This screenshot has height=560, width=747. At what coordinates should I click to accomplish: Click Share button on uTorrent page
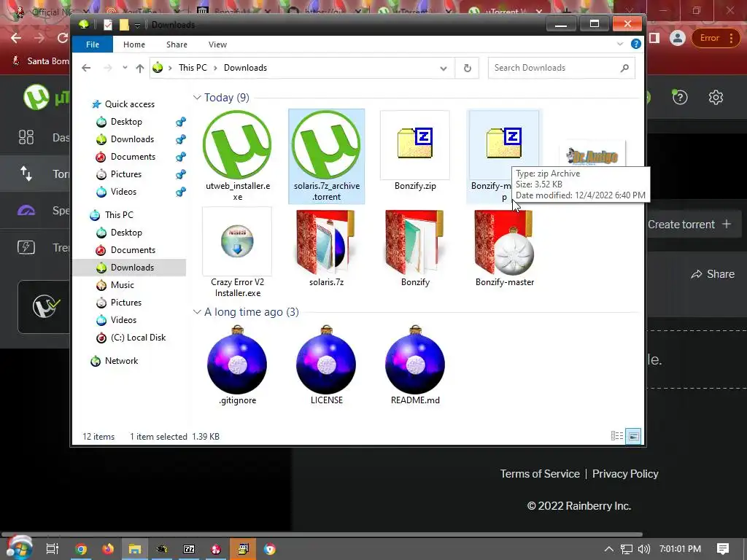pyautogui.click(x=712, y=274)
